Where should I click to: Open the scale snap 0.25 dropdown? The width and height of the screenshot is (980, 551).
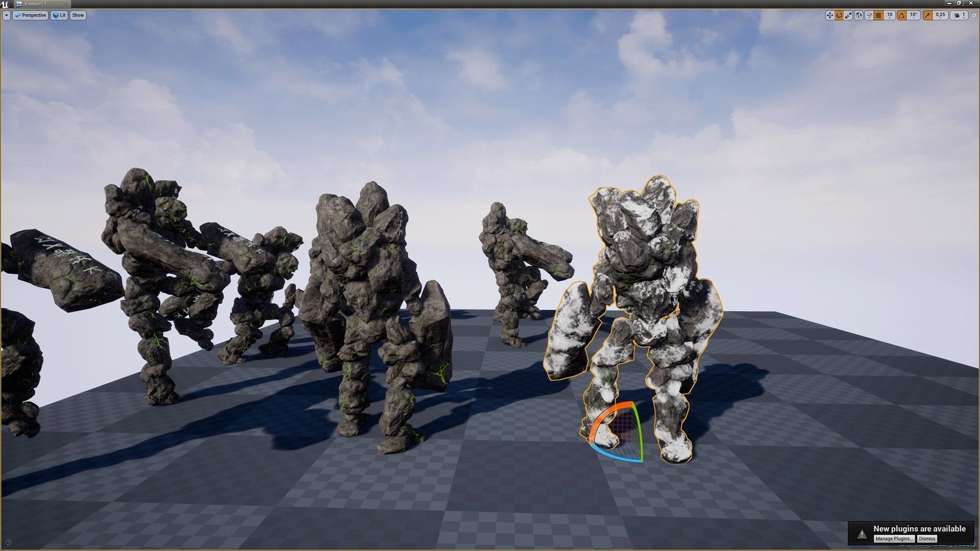click(x=940, y=15)
